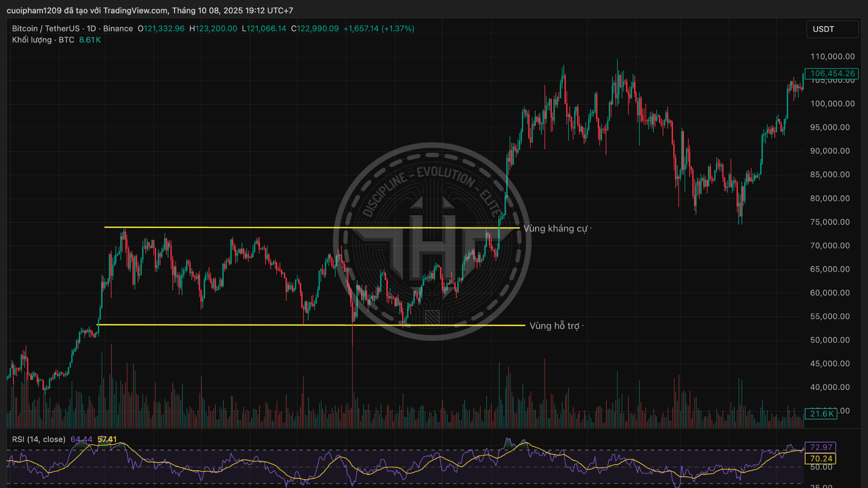Viewport: 868px width, 488px height.
Task: Click the RSI (14, close) indicator legend
Action: pyautogui.click(x=39, y=439)
